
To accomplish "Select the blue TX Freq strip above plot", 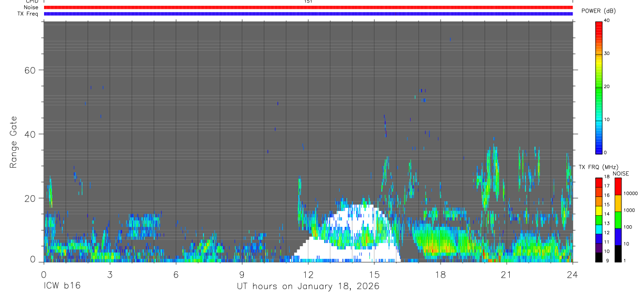I will 308,14.
